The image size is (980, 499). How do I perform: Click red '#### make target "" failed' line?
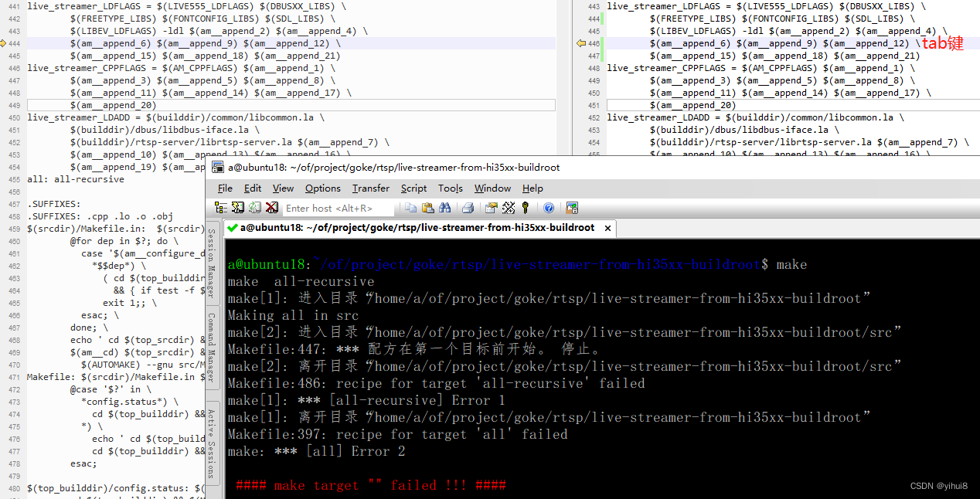371,485
